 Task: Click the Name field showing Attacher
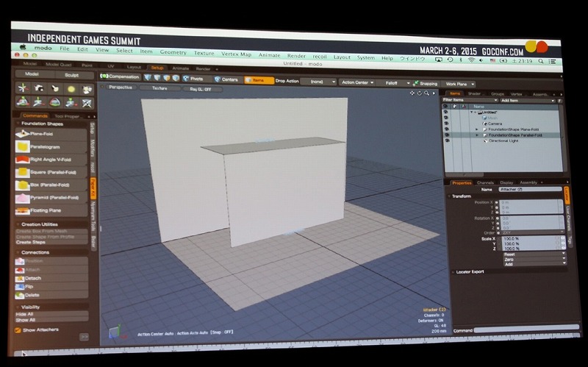click(530, 190)
